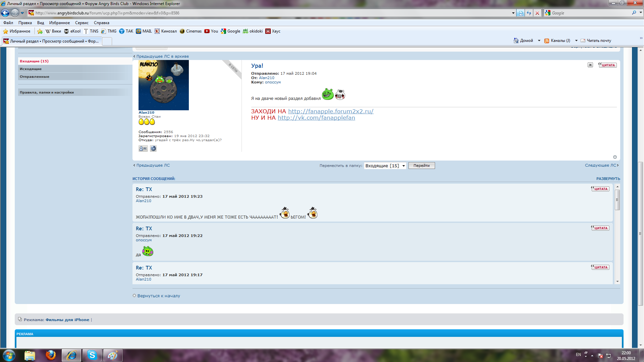This screenshot has height=362, width=644.
Task: Open the eKool favorites link
Action: pos(72,31)
